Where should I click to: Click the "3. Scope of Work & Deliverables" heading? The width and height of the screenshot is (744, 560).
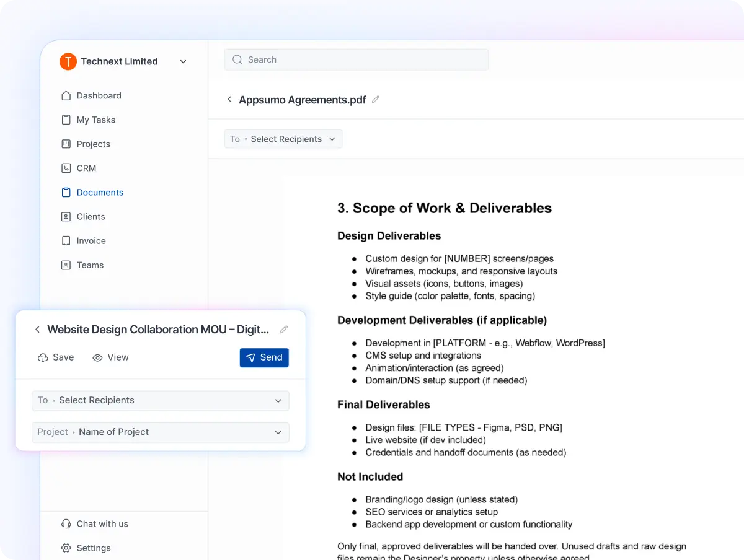click(445, 208)
